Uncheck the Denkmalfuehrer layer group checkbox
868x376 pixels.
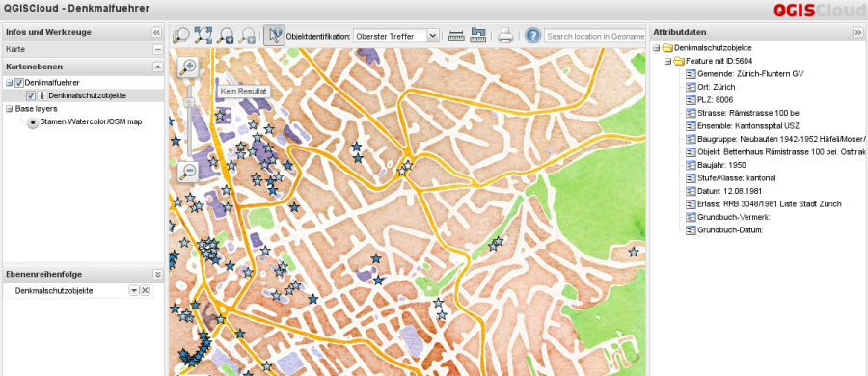pyautogui.click(x=19, y=83)
